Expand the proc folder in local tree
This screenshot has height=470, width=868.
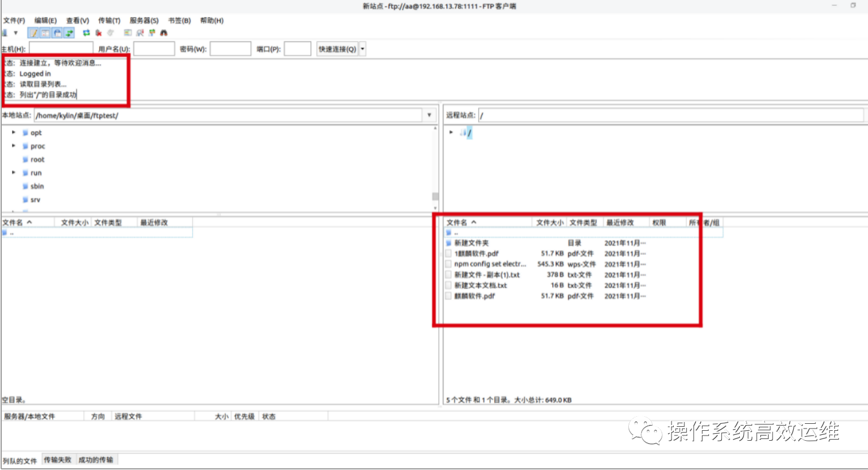[14, 146]
